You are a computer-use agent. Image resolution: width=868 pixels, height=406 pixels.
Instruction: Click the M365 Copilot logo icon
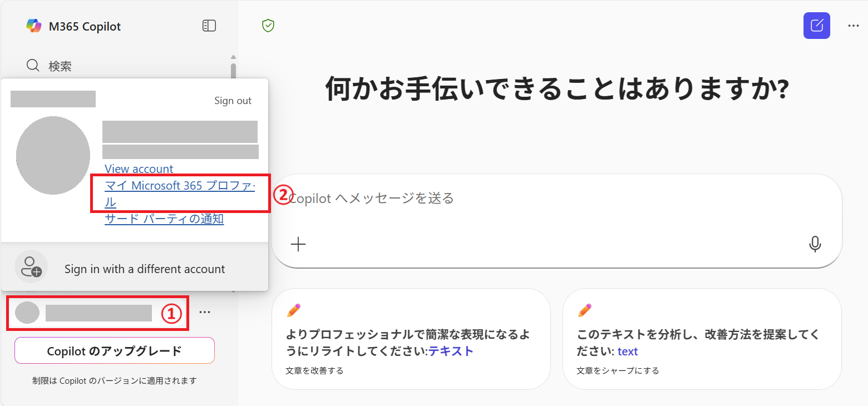pyautogui.click(x=34, y=26)
